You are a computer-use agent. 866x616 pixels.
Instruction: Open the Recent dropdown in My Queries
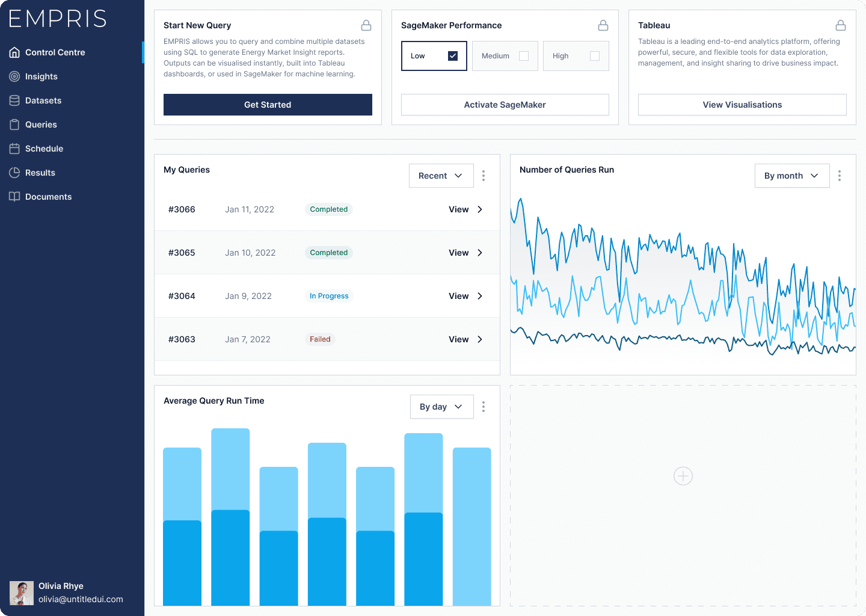click(441, 176)
